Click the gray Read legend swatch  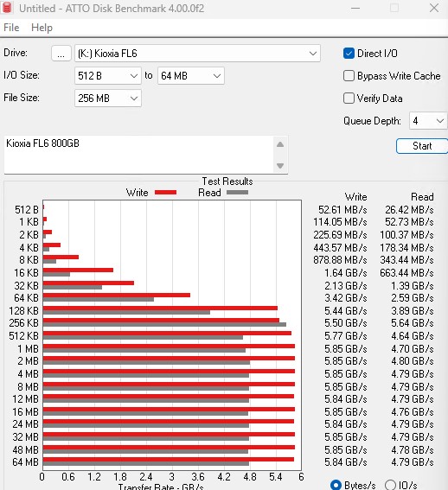click(x=238, y=193)
